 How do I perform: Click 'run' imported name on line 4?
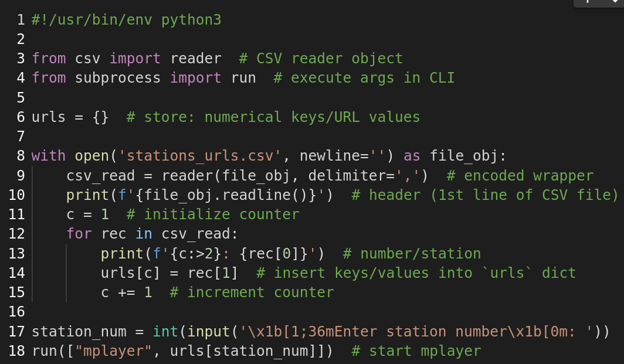tap(243, 78)
